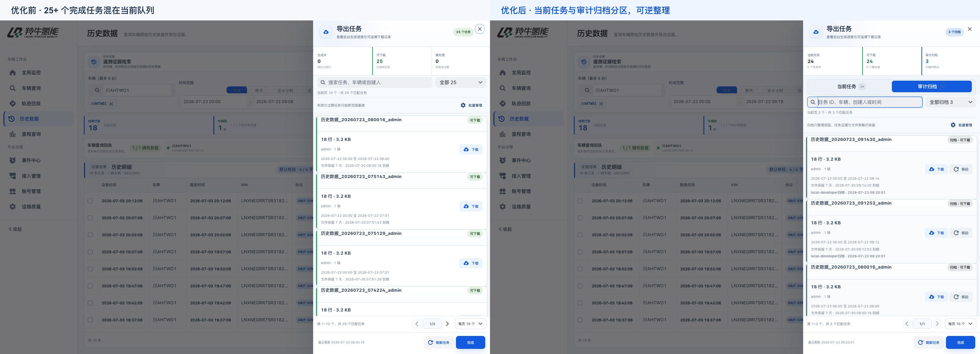Open 接入管理 in the 优化后 screenshot sidebar
The width and height of the screenshot is (980, 354).
point(528,176)
